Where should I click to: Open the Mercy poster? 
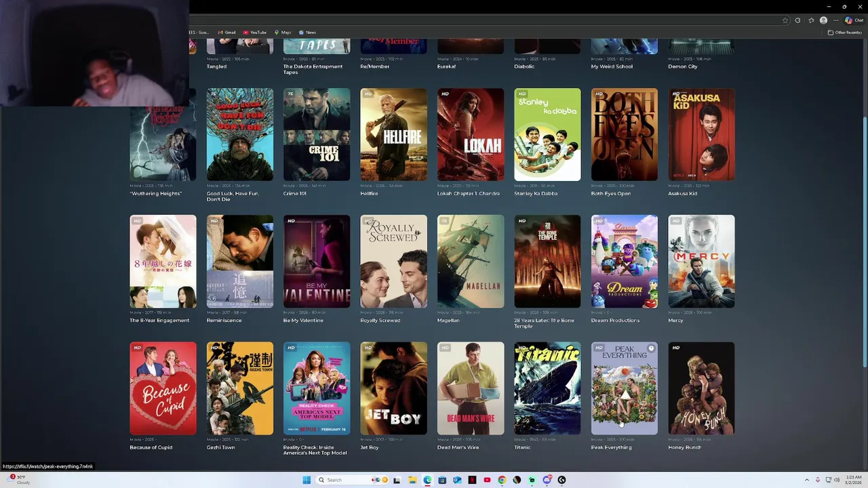click(x=701, y=262)
